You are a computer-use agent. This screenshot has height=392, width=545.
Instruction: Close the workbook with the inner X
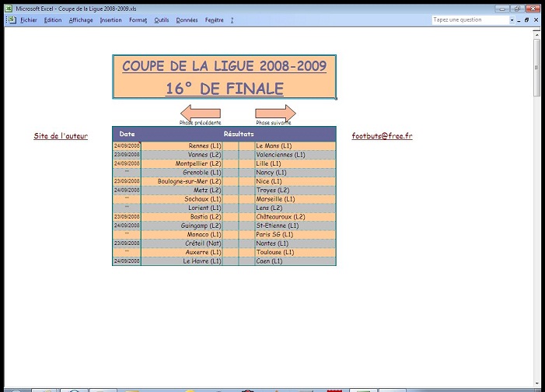tap(536, 19)
